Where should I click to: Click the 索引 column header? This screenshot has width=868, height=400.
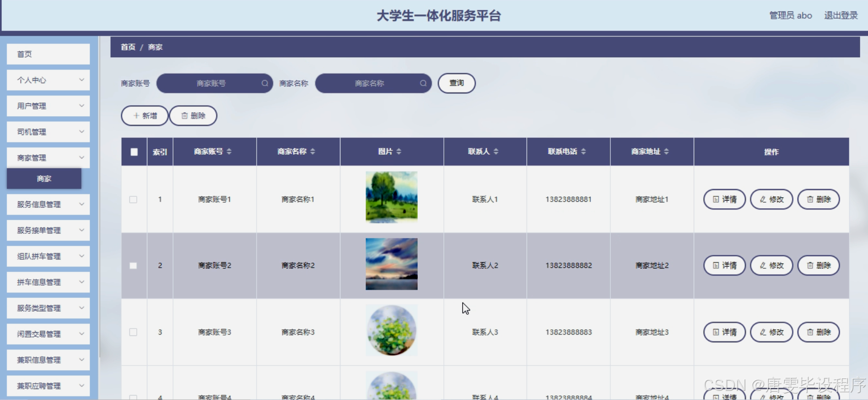pyautogui.click(x=160, y=152)
